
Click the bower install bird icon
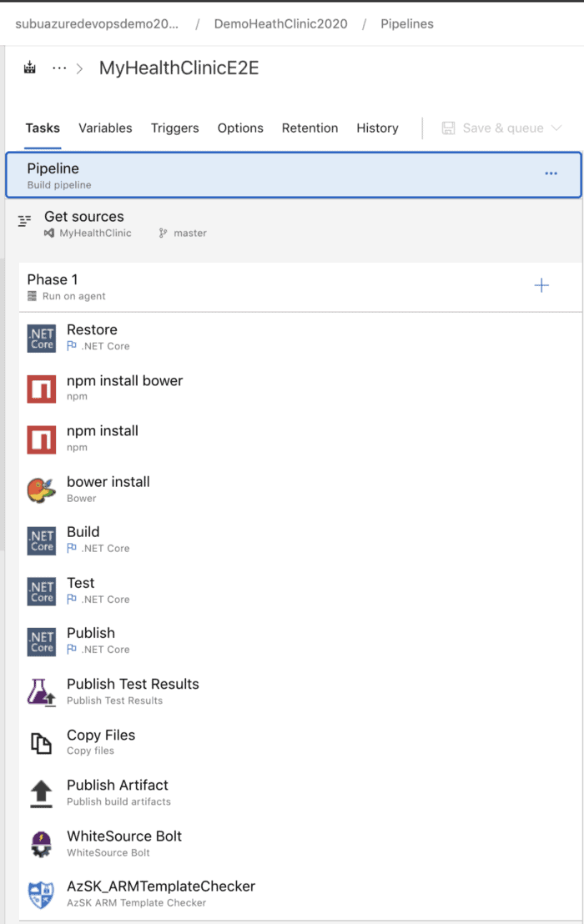pyautogui.click(x=41, y=490)
